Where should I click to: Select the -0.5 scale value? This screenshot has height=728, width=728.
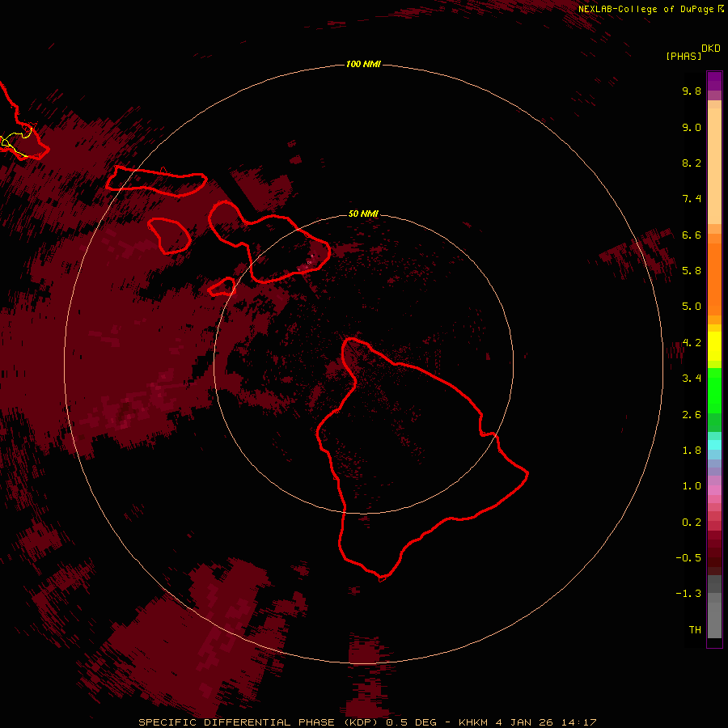(688, 558)
